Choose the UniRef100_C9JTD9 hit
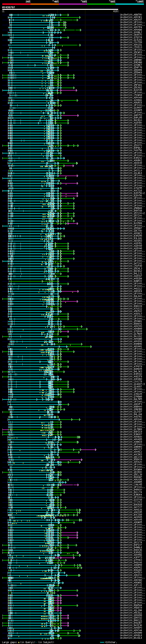The height and width of the screenshot is (644, 146). click(131, 42)
